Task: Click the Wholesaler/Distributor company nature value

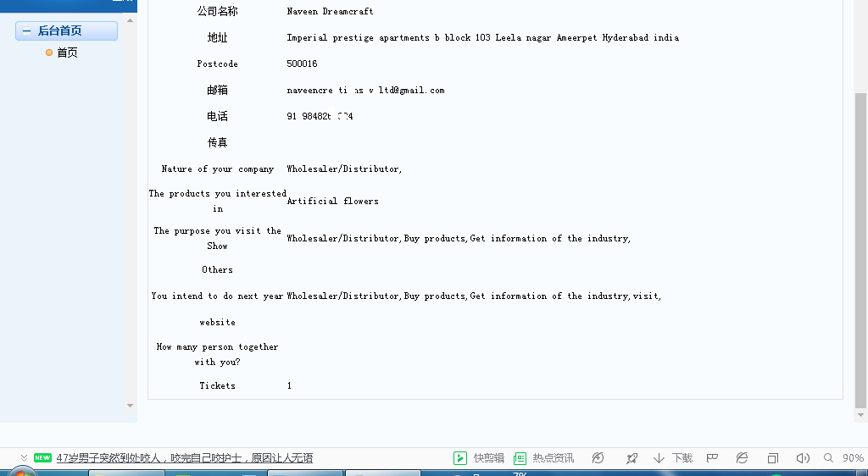Action: 344,169
